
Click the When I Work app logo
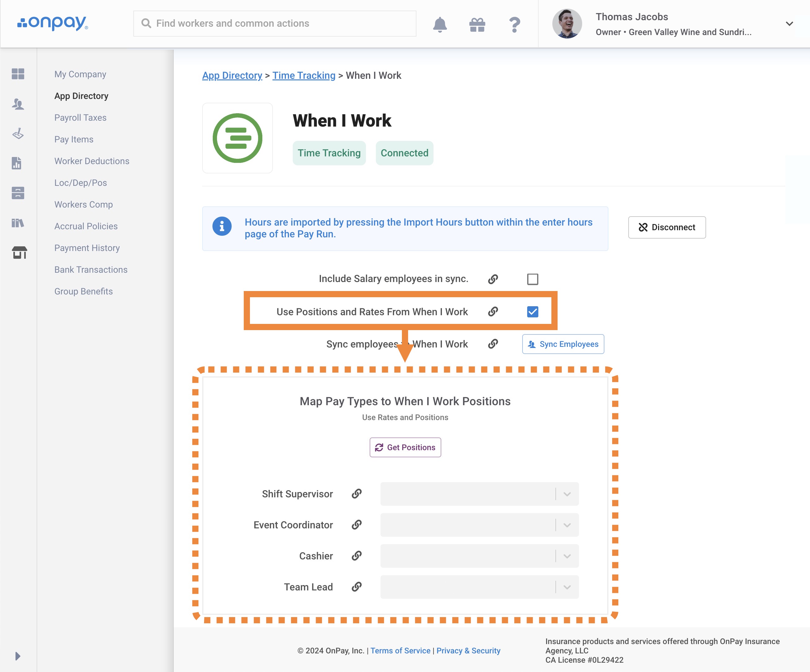pos(238,138)
